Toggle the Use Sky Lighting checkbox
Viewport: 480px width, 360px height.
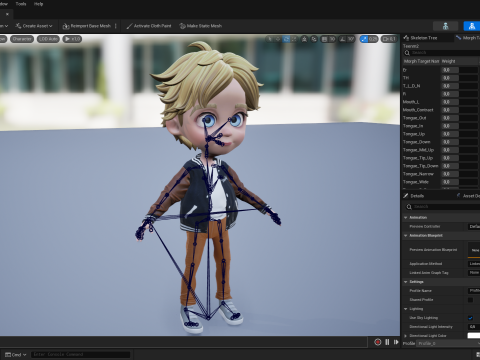pyautogui.click(x=470, y=318)
